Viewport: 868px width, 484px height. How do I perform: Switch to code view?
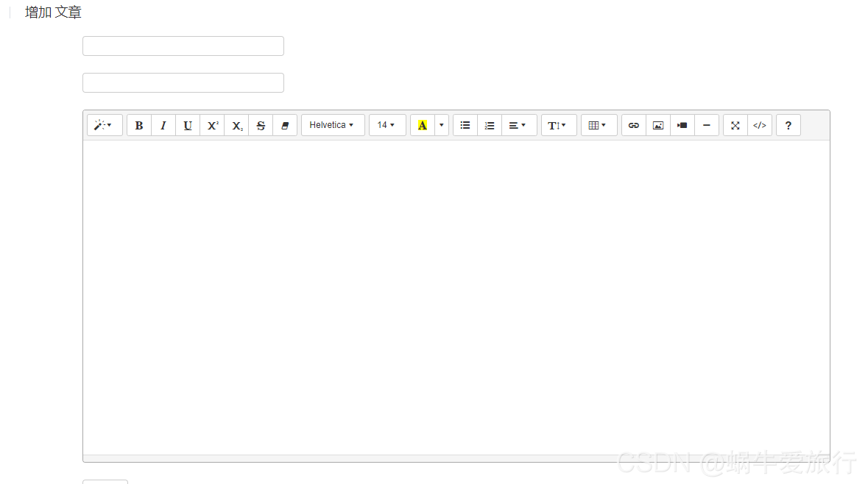click(760, 125)
